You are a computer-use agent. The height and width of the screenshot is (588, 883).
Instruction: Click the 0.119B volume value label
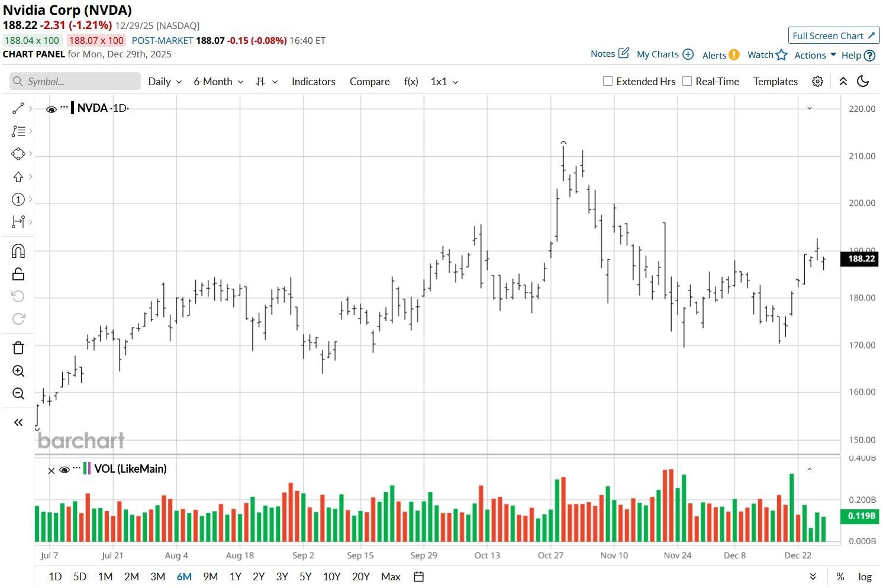click(861, 516)
